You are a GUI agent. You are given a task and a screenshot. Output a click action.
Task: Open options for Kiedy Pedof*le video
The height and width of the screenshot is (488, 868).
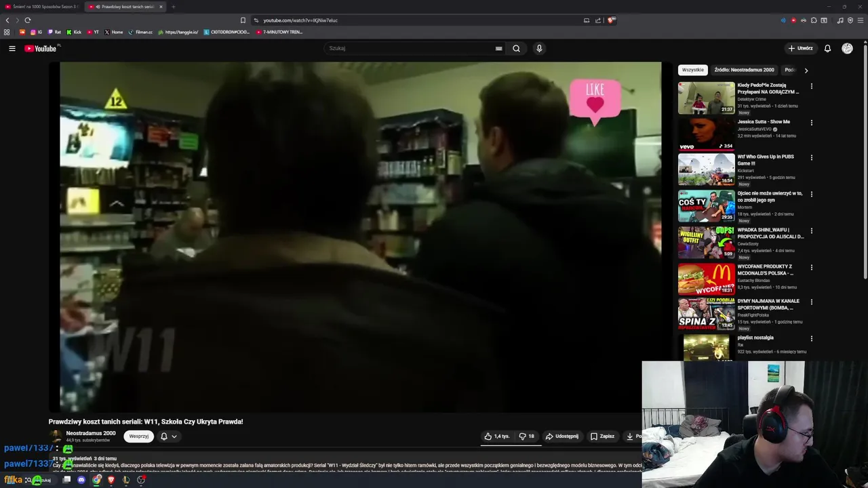coord(811,86)
